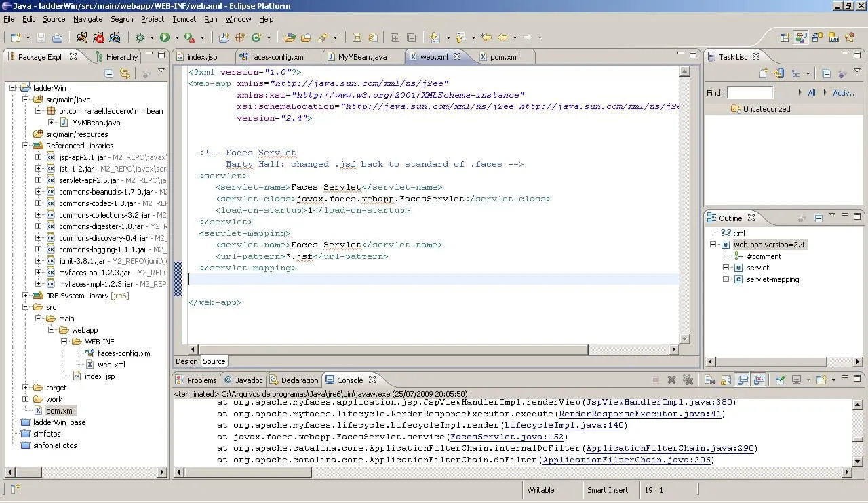868x503 pixels.
Task: Click the Start Tomcat toolbar icon
Action: [82, 37]
